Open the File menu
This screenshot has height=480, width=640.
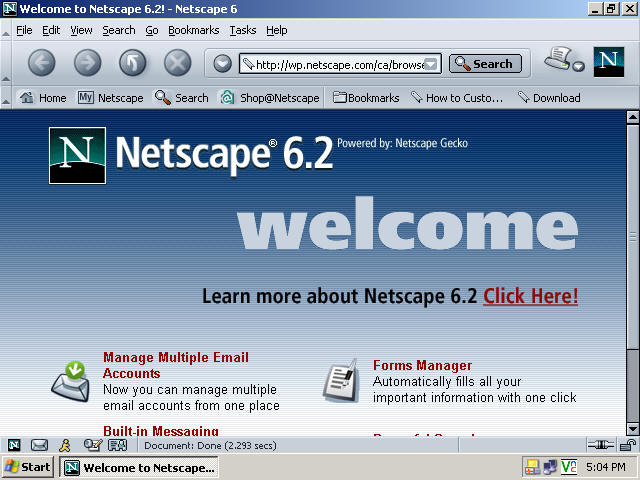point(24,30)
